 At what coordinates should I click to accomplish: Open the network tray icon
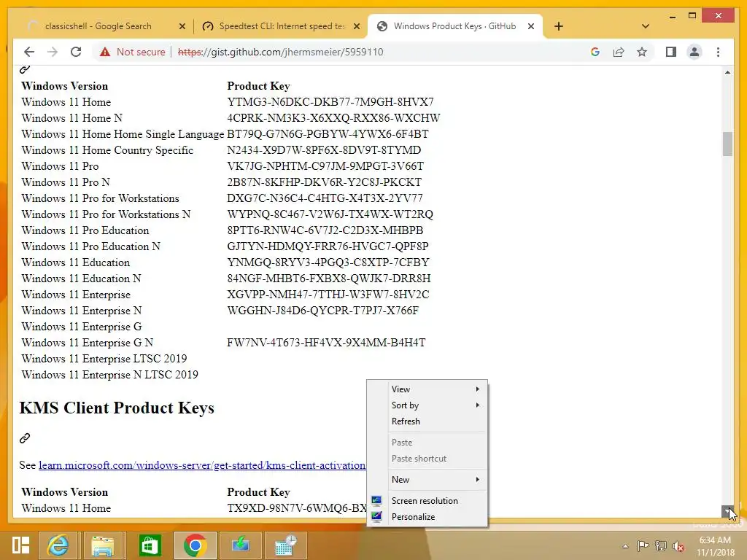(x=661, y=546)
